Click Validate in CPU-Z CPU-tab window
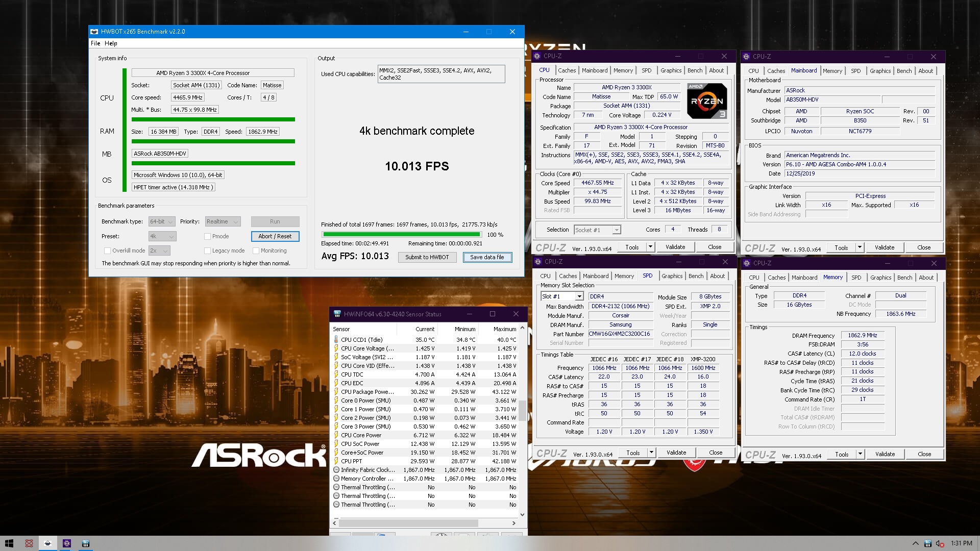This screenshot has height=551, width=980. [x=675, y=247]
